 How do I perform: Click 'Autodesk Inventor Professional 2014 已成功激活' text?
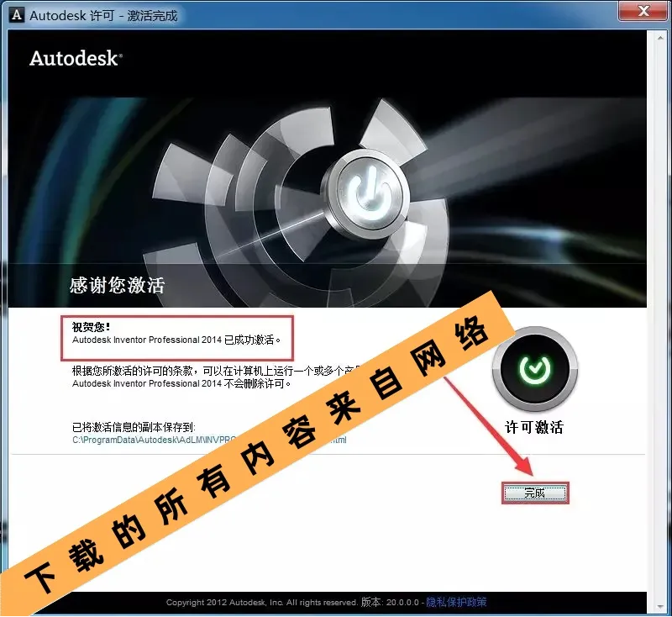tap(176, 340)
